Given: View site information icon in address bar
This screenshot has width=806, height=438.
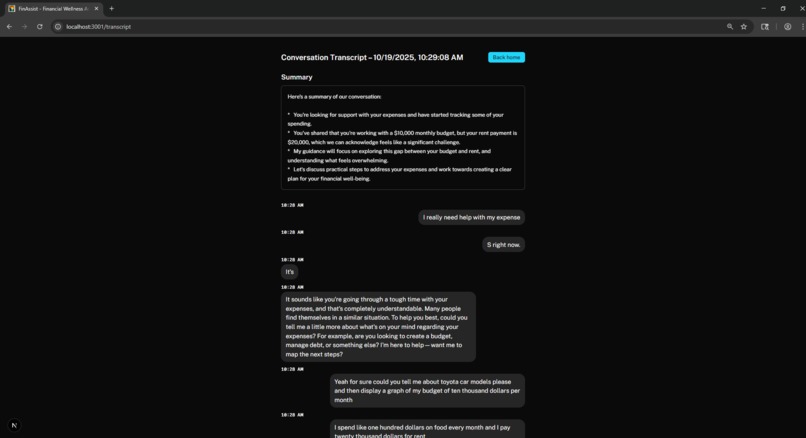Looking at the screenshot, I should tap(58, 27).
